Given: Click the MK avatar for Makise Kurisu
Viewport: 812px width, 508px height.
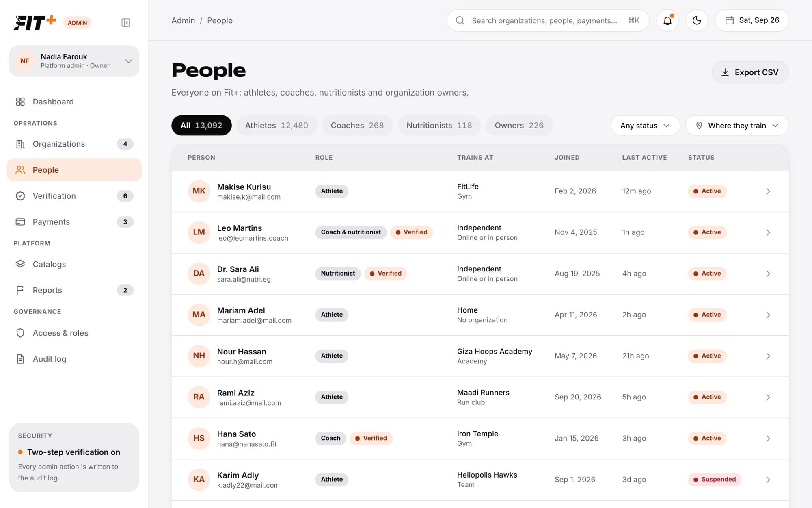Looking at the screenshot, I should 199,191.
